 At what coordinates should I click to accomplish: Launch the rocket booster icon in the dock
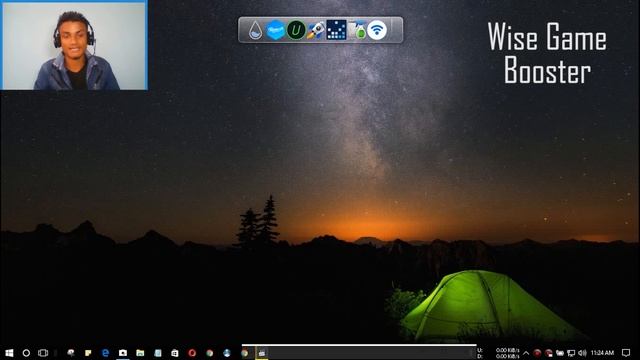coord(316,30)
